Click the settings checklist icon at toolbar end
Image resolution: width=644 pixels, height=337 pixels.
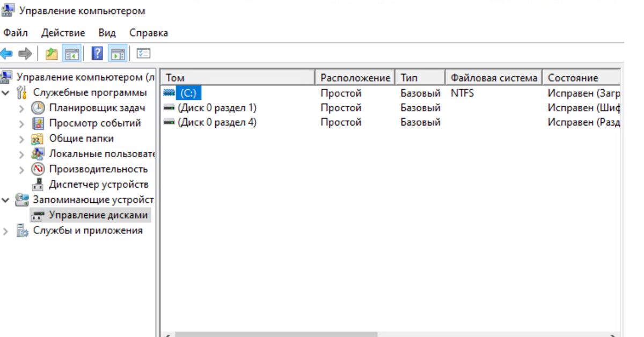coord(143,54)
